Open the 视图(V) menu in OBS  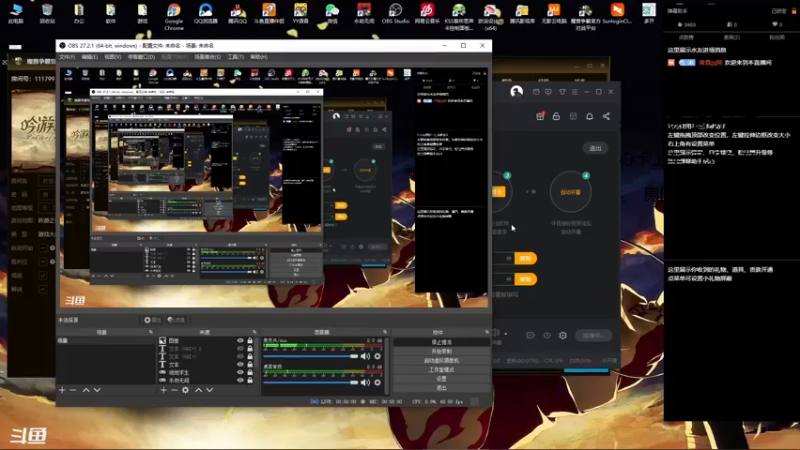click(x=112, y=57)
